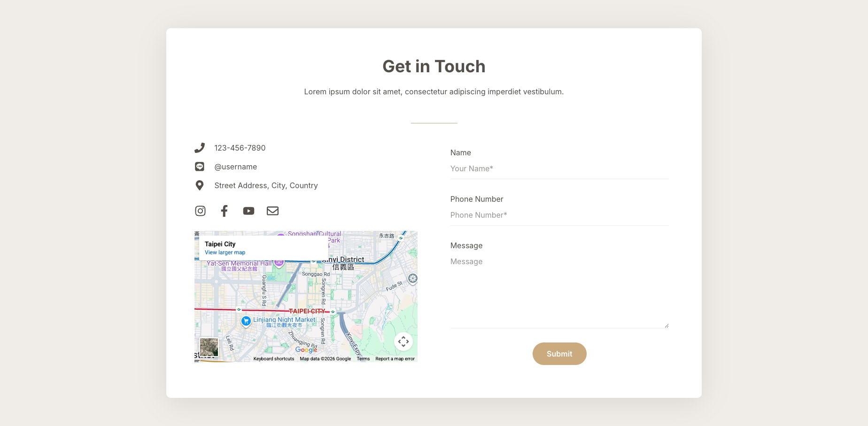Click the phone number 123-456-7890
This screenshot has height=426, width=868.
[x=240, y=148]
